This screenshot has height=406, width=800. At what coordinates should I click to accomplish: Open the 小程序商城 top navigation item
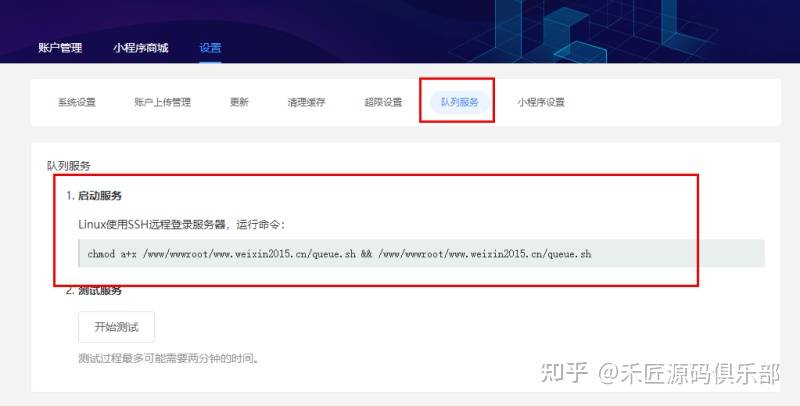coord(141,48)
